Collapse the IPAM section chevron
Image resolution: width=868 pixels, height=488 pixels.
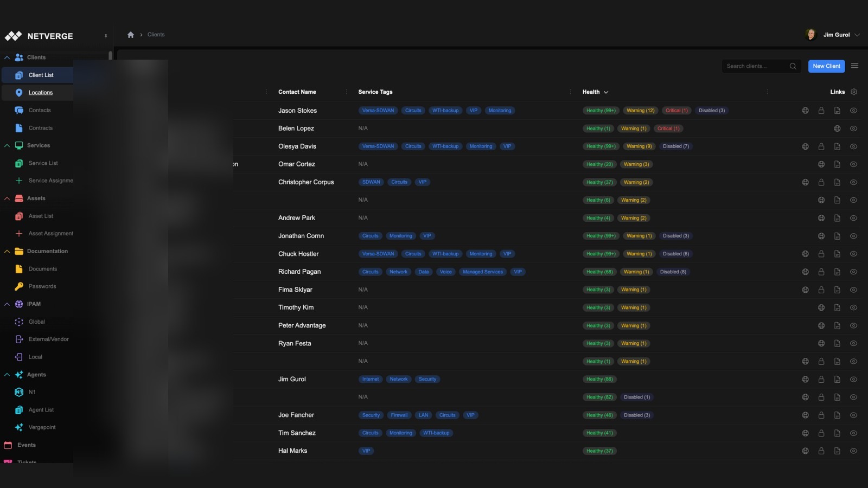(7, 304)
